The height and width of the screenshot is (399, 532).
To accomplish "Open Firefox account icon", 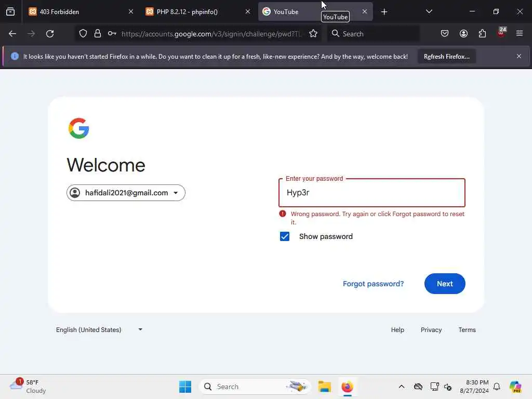I will (463, 34).
